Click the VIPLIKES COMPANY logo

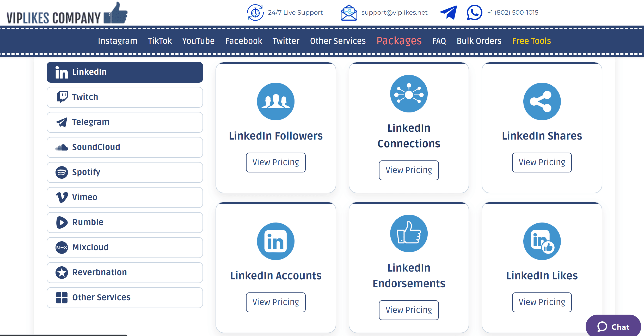(67, 14)
